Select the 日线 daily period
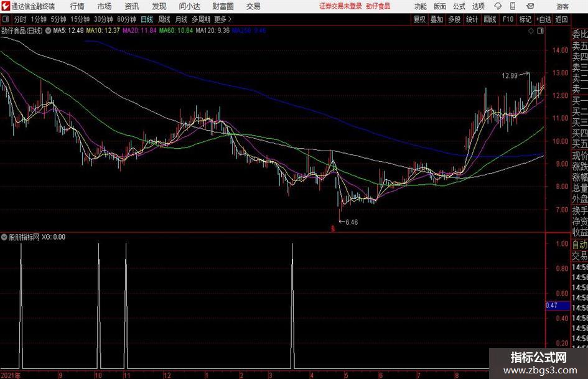 [x=147, y=19]
